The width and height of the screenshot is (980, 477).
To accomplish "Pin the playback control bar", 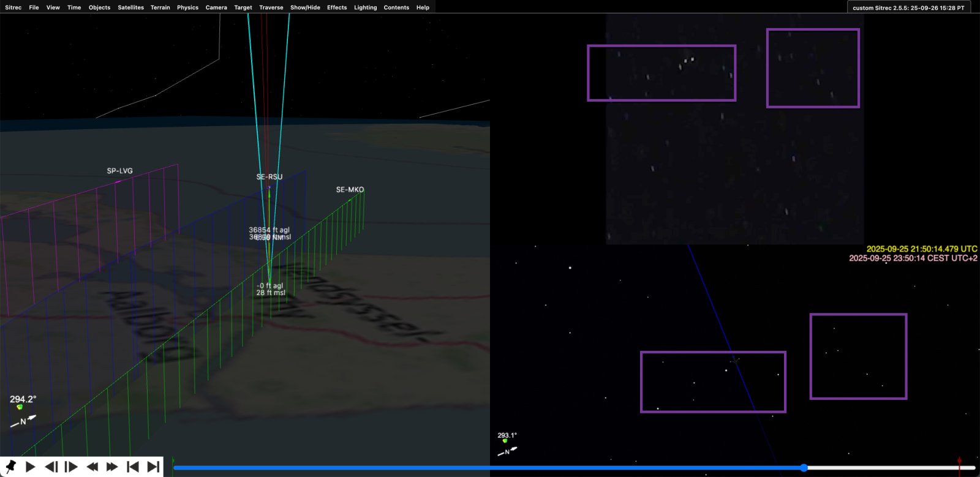I will click(10, 467).
